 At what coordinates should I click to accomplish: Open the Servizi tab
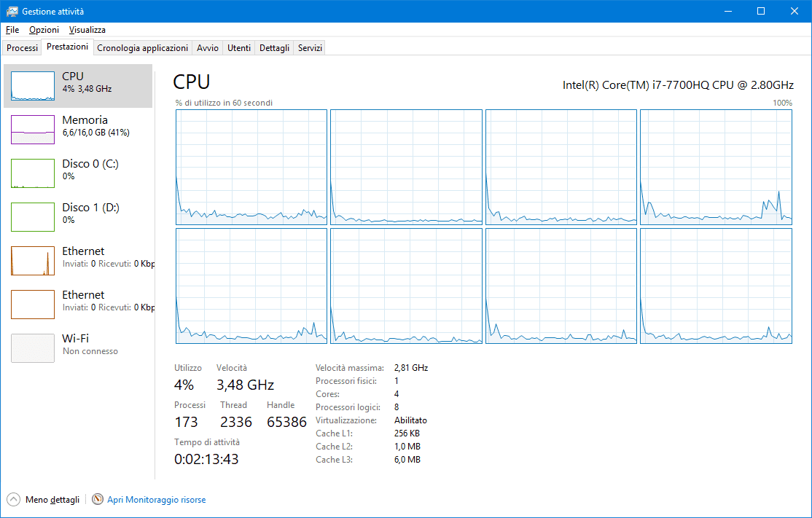[x=310, y=48]
